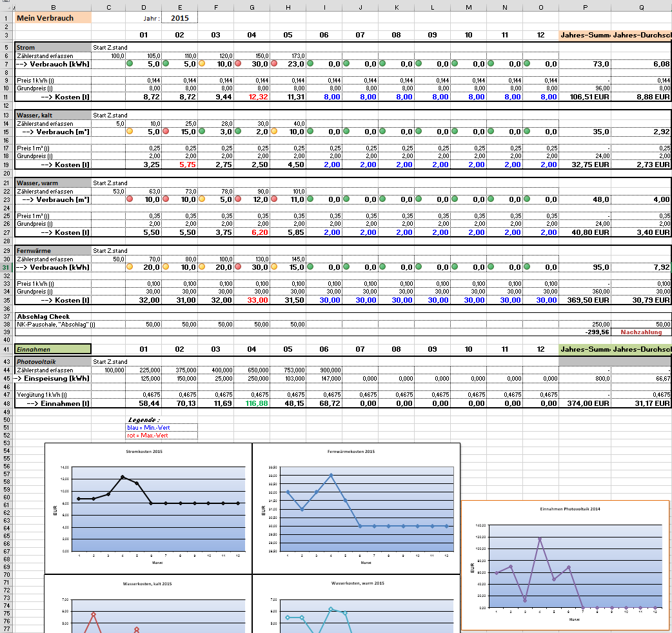Select red indicator in Wasser kalt month 02
Image resolution: width=672 pixels, height=633 pixels.
pyautogui.click(x=166, y=132)
